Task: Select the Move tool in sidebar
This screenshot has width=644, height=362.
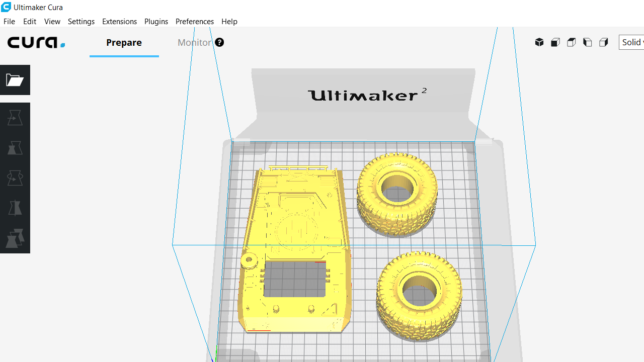Action: [x=15, y=118]
